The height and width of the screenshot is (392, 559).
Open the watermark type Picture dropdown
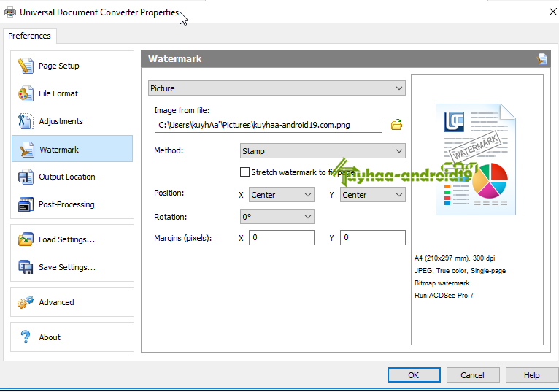tap(277, 88)
